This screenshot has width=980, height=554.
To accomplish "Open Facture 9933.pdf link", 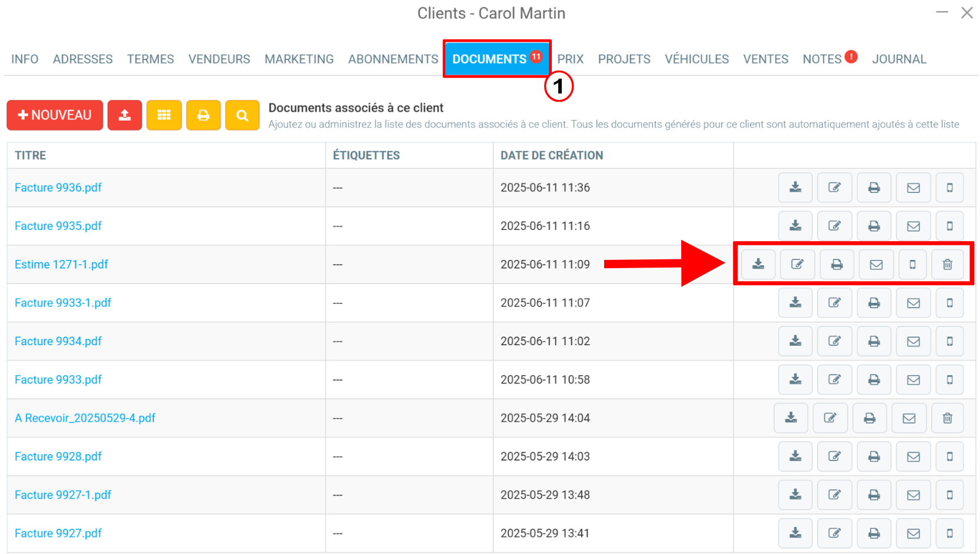I will 58,380.
